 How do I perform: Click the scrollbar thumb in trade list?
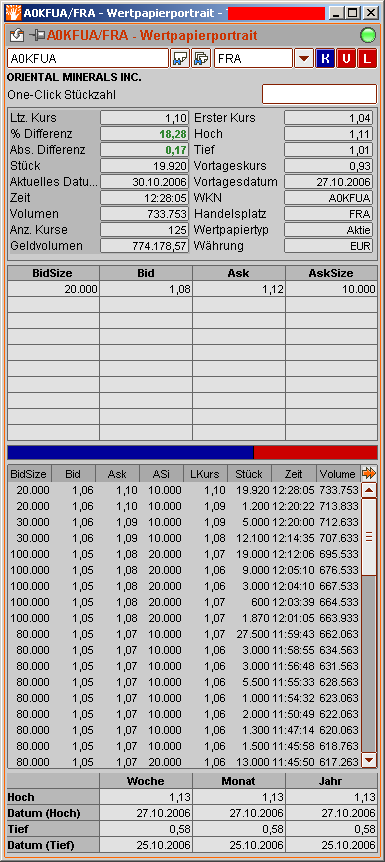tap(369, 537)
